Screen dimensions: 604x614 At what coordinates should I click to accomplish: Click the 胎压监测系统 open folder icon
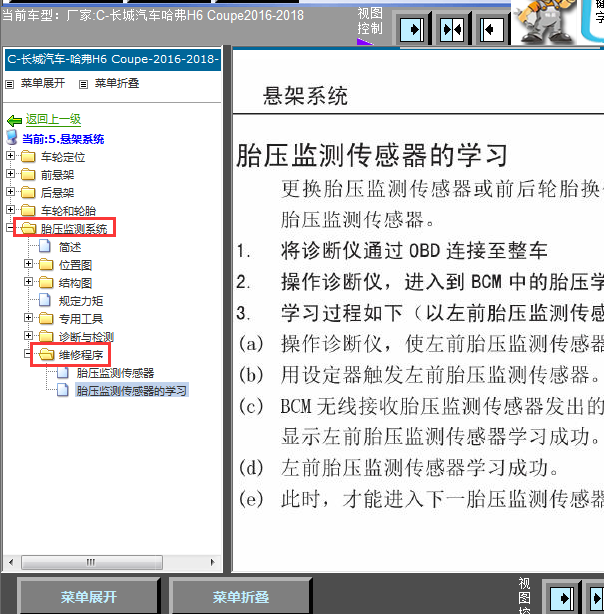coord(29,228)
